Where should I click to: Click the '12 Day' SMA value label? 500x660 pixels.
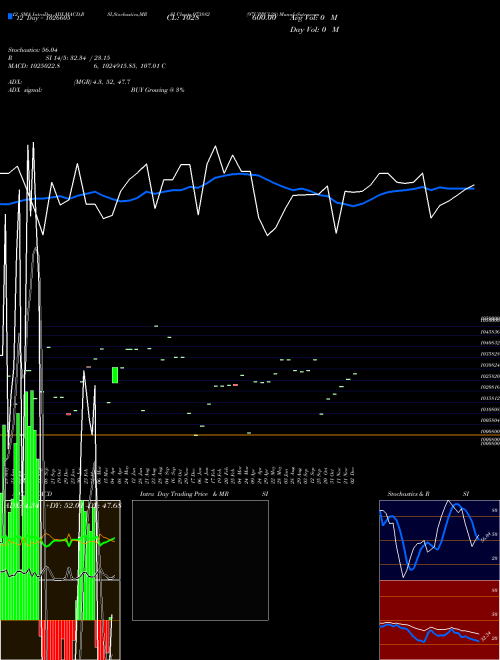(x=43, y=19)
